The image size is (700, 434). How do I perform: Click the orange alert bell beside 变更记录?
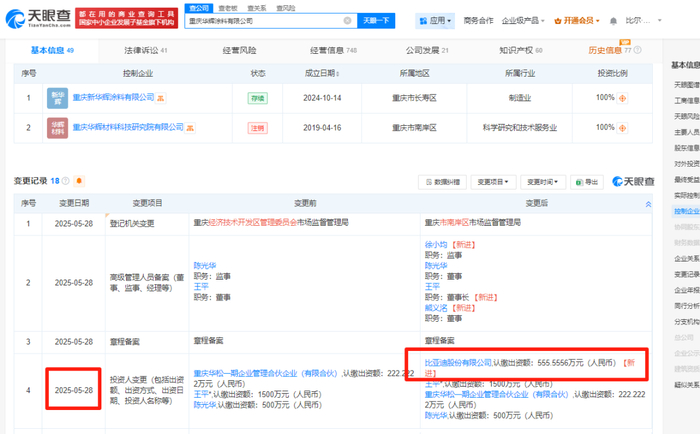79,181
